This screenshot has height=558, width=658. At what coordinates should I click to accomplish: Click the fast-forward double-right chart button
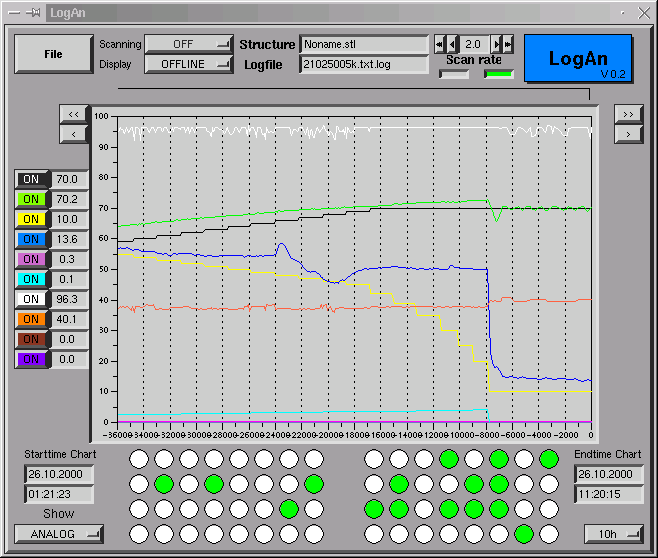point(628,115)
